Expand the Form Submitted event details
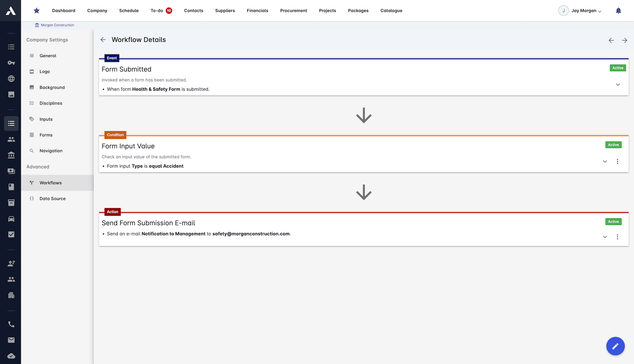 [x=618, y=84]
